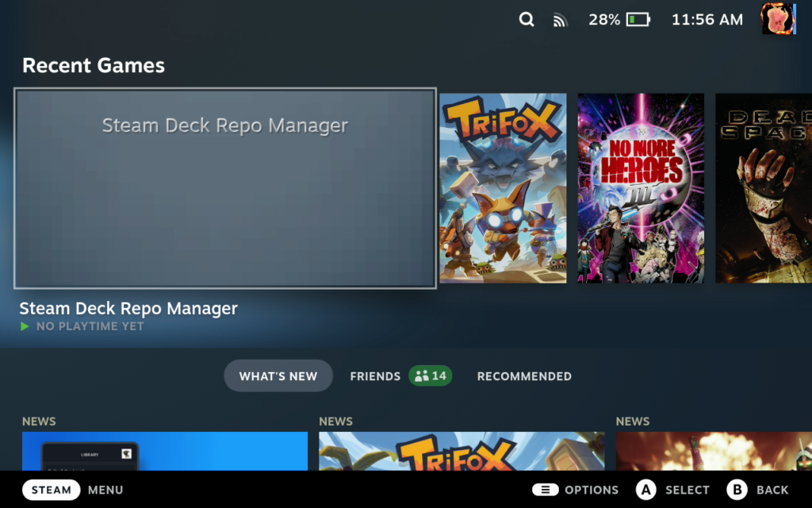
Task: Click the BACK footer label
Action: pos(772,490)
